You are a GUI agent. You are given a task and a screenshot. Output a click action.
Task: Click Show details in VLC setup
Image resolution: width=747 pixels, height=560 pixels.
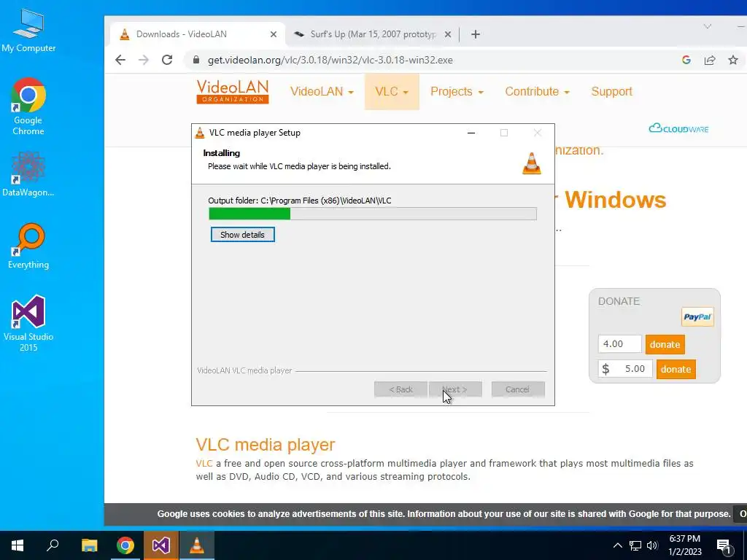click(242, 234)
